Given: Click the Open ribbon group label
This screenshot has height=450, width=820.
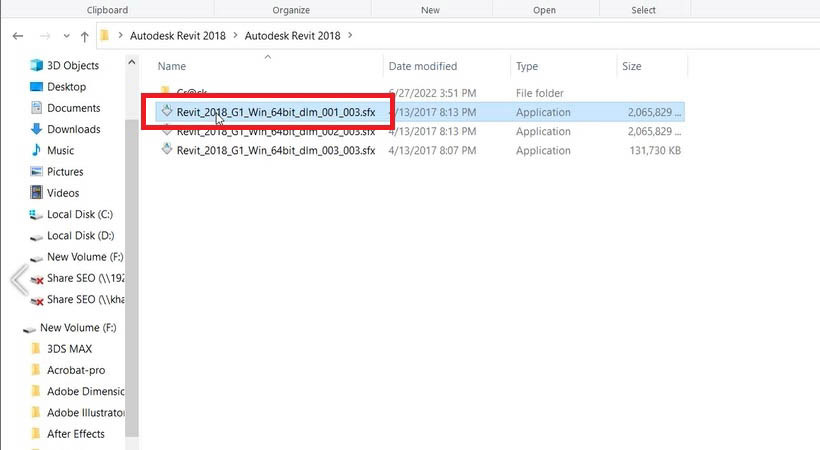Looking at the screenshot, I should [x=544, y=10].
